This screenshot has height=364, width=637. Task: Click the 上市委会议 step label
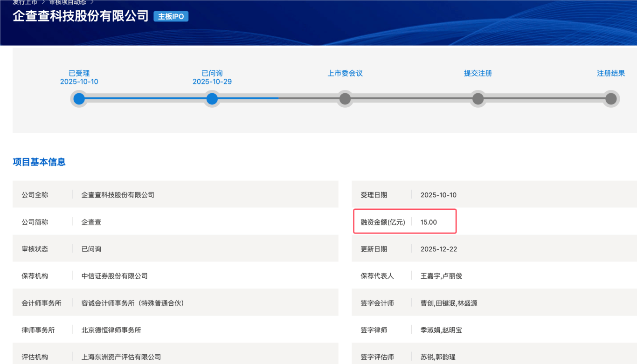345,73
